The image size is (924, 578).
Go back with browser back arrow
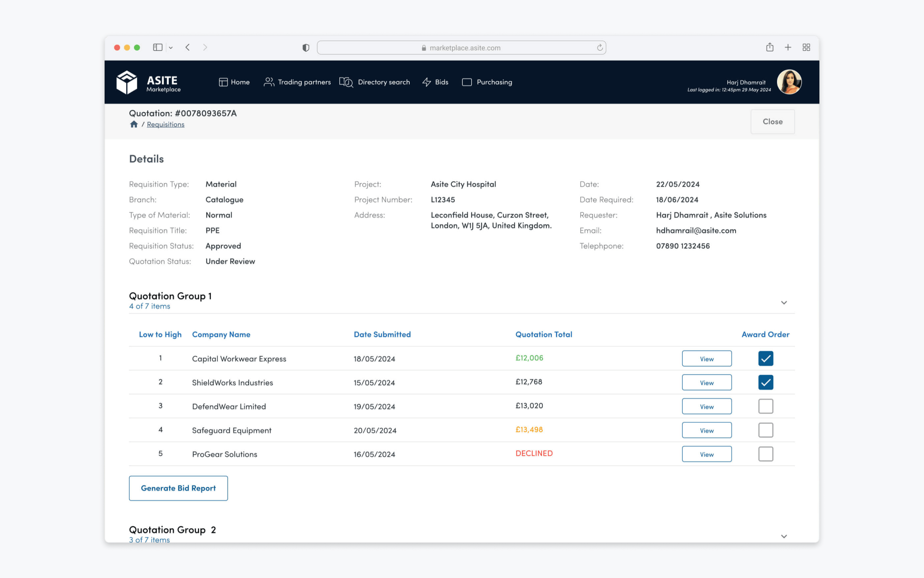pos(187,48)
